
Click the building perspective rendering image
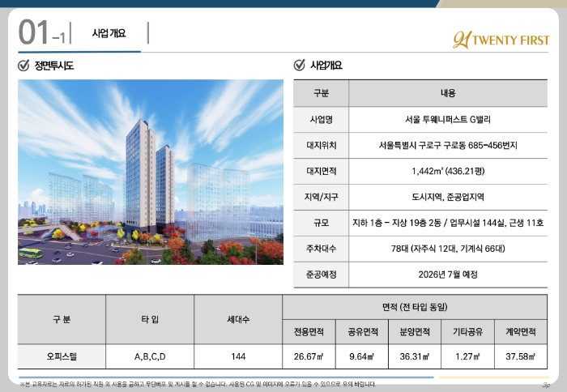point(151,173)
